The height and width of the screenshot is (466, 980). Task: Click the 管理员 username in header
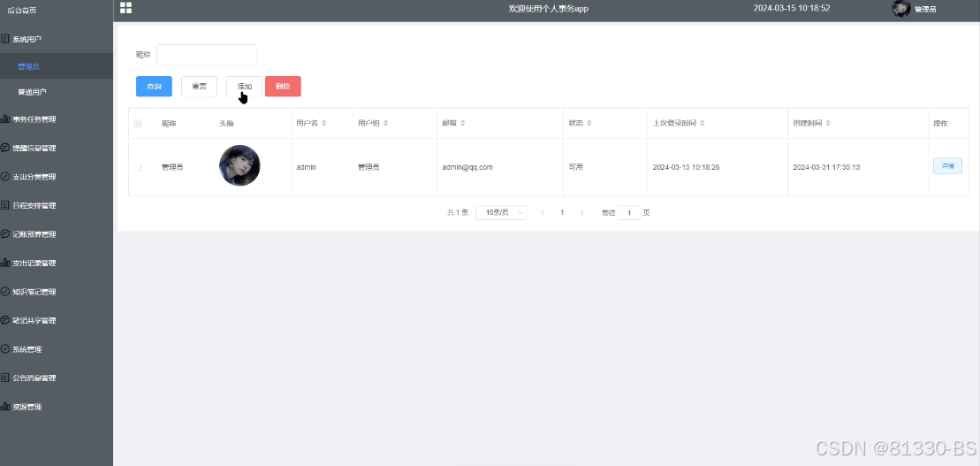(x=925, y=10)
